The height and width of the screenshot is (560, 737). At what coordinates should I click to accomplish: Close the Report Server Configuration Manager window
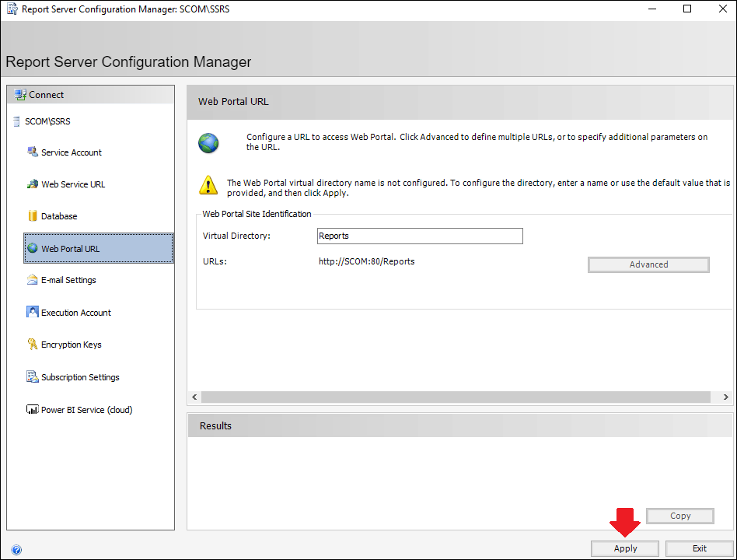coord(723,9)
